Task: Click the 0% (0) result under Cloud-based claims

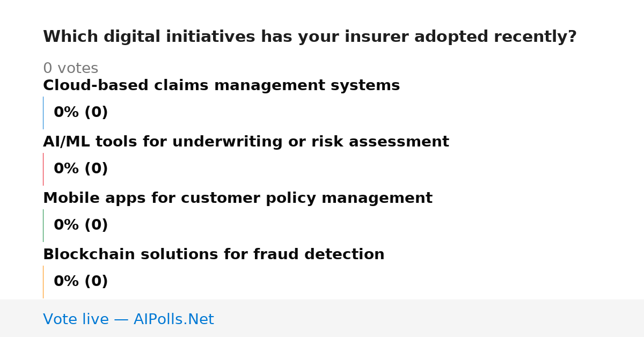Action: (81, 113)
